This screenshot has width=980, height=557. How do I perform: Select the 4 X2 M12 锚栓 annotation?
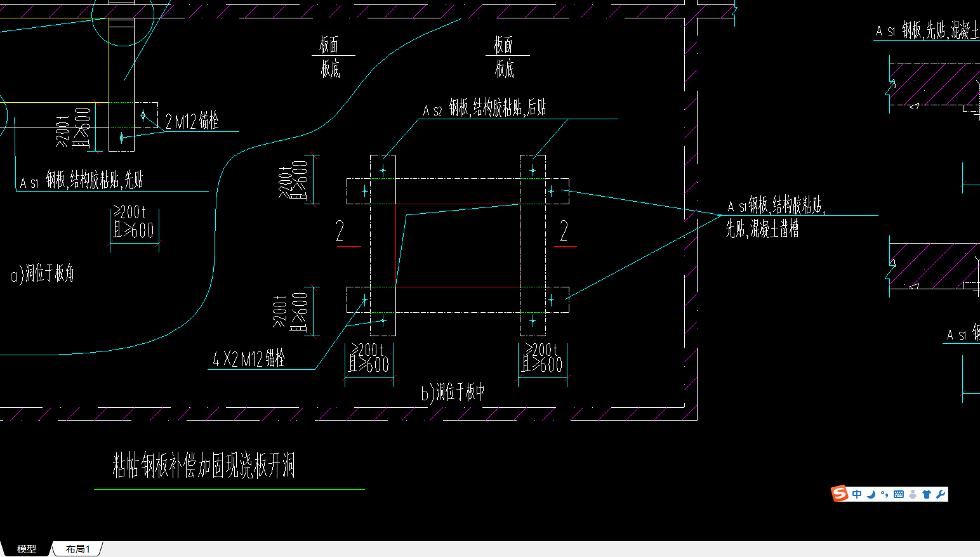(x=249, y=358)
